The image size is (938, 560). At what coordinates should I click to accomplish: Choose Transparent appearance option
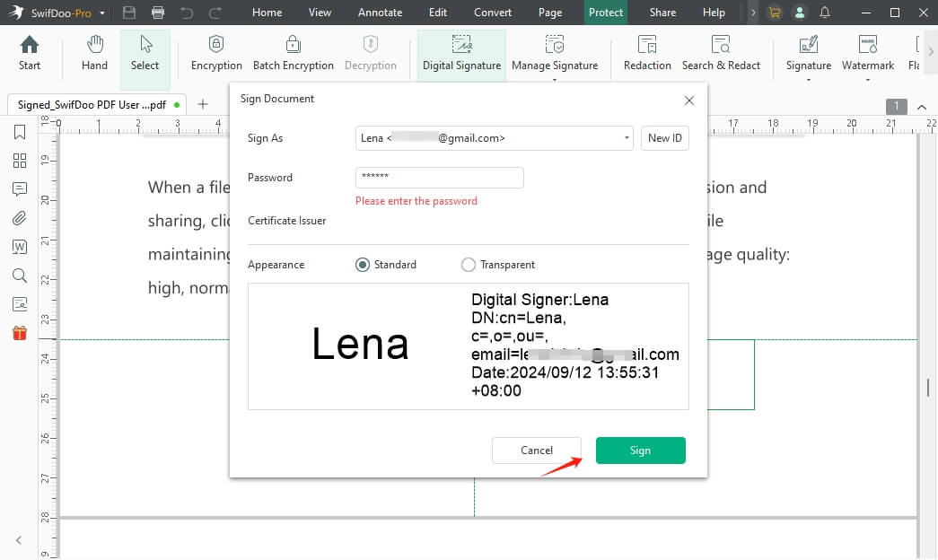(x=468, y=265)
